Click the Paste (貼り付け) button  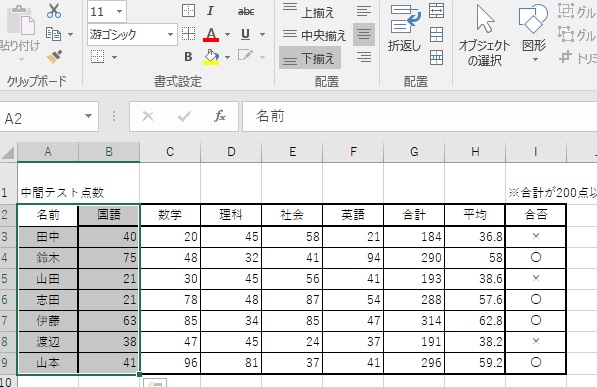coord(20,33)
